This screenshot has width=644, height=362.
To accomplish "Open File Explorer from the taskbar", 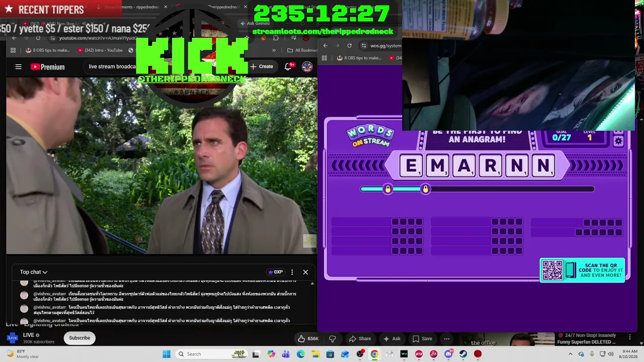I will coord(315,354).
